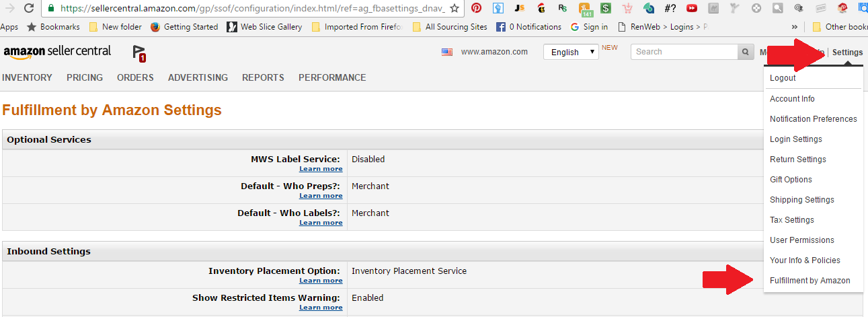Open the Imported From Firefox folder

(x=356, y=27)
